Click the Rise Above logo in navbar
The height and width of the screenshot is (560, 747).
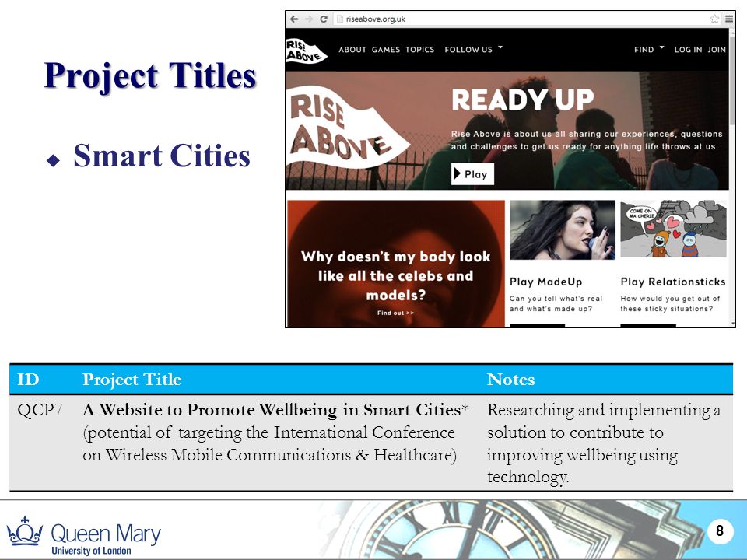coord(306,51)
